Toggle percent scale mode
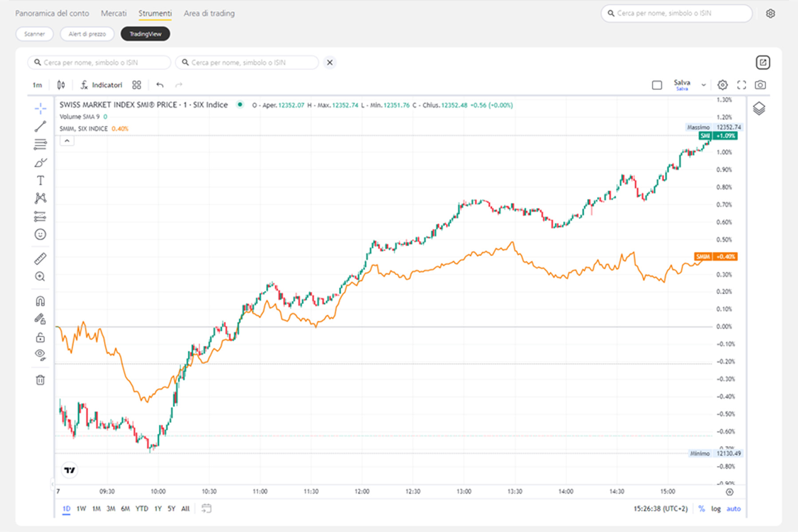This screenshot has width=798, height=532. (701, 509)
